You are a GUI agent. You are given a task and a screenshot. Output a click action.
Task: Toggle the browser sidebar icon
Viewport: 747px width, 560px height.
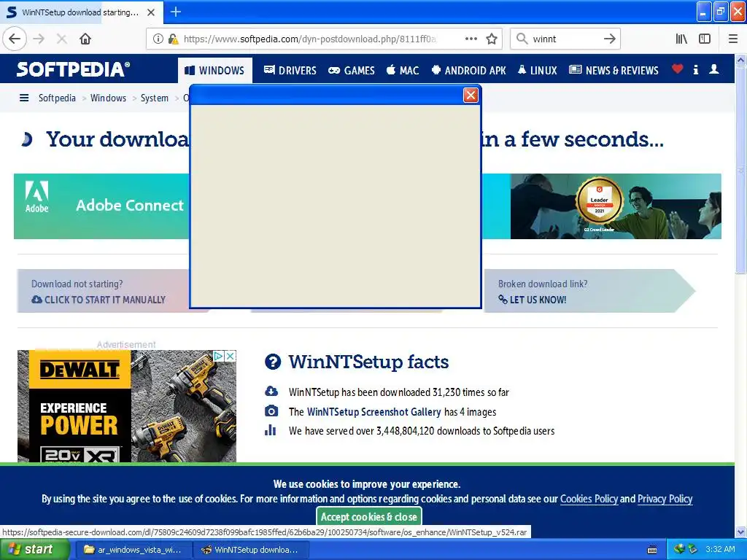(x=705, y=39)
